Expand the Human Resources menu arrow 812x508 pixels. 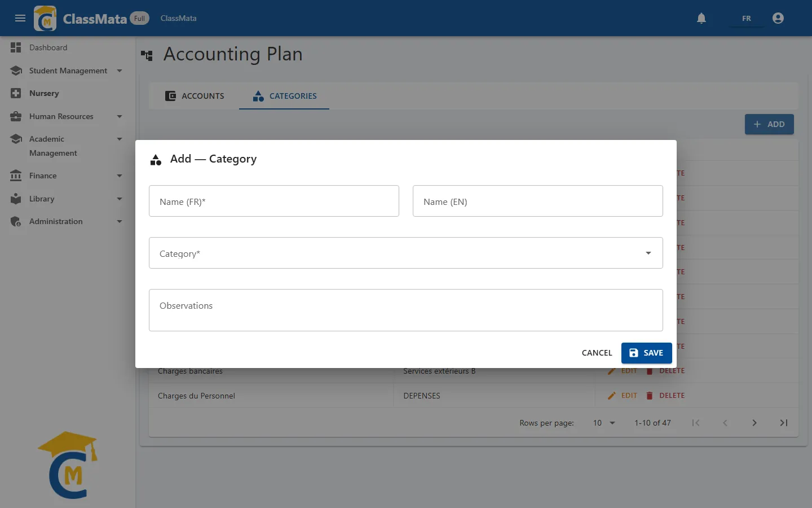coord(120,116)
